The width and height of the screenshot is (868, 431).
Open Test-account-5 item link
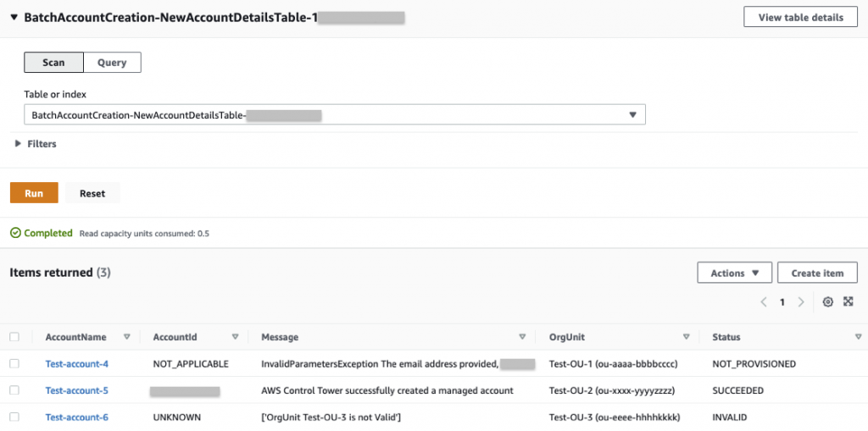pyautogui.click(x=77, y=390)
